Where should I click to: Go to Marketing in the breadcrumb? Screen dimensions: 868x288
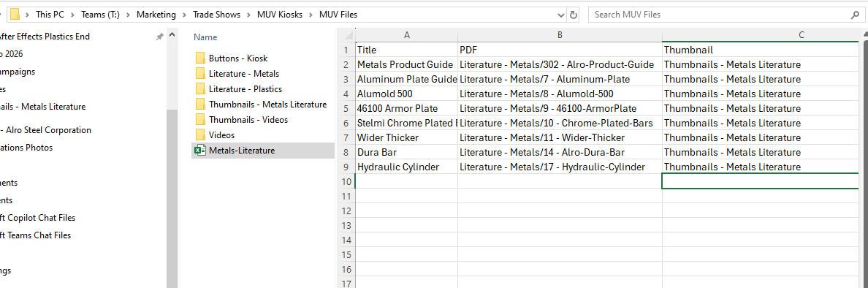coord(156,15)
